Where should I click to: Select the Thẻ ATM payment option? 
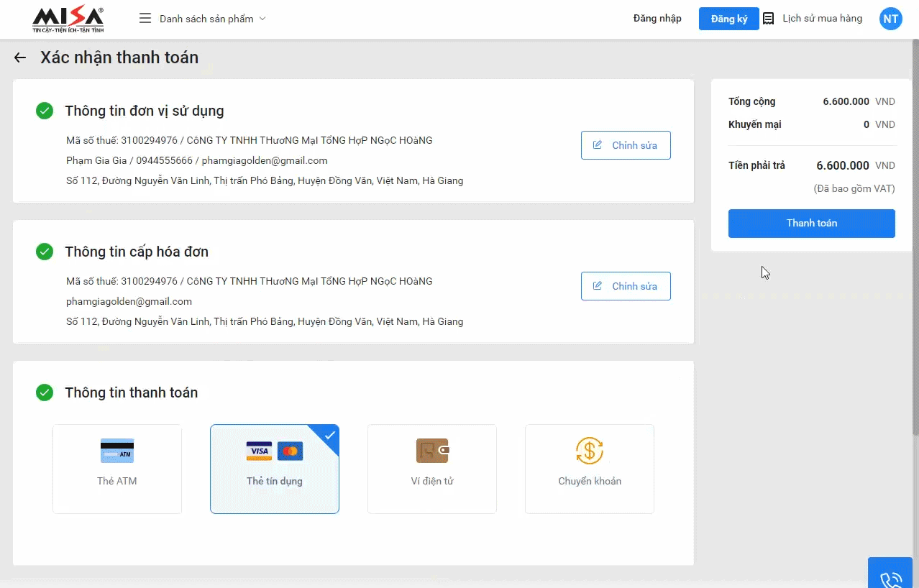pyautogui.click(x=117, y=481)
